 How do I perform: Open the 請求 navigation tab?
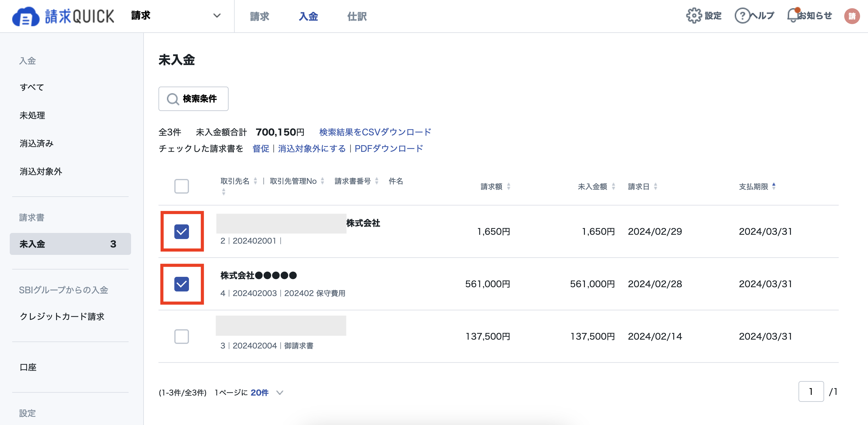(x=259, y=16)
